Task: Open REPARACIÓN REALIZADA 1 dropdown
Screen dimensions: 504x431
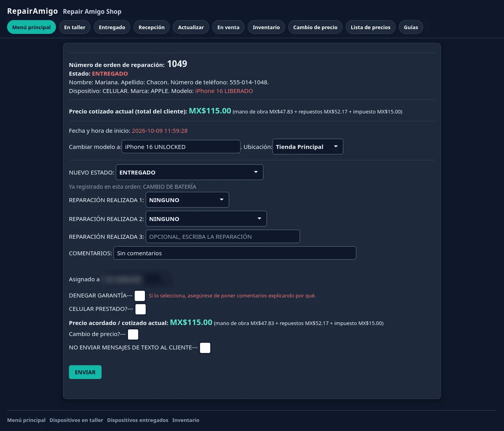Action: (x=187, y=200)
